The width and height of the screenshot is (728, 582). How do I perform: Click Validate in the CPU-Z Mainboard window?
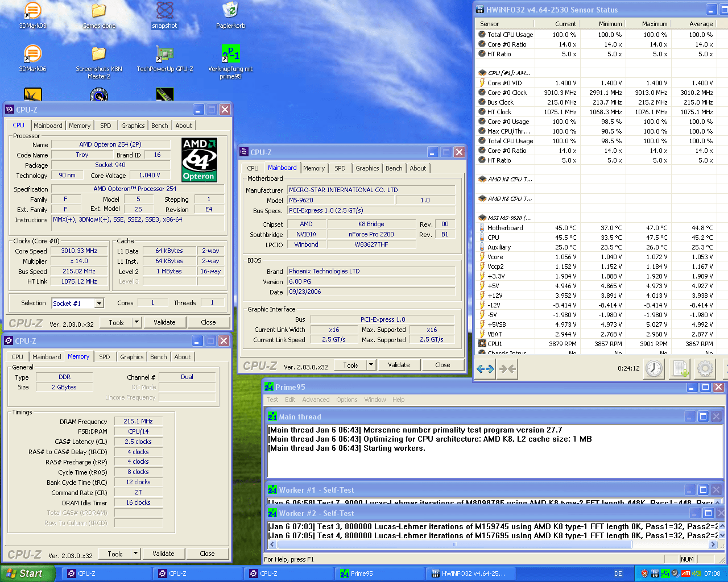pos(399,365)
